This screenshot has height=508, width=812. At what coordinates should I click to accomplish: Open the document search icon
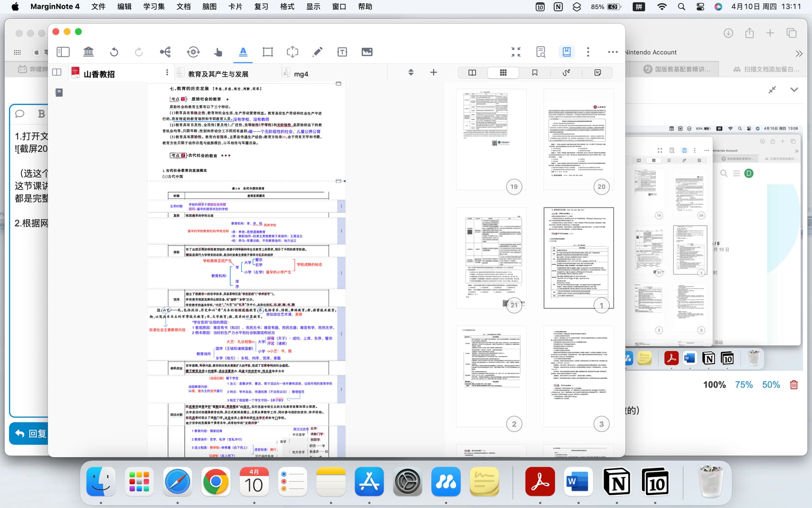[541, 52]
